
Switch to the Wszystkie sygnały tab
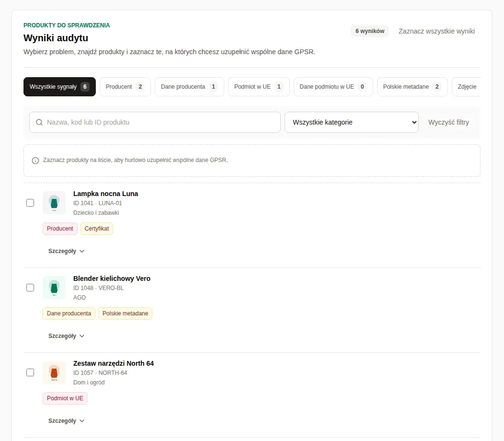[59, 87]
